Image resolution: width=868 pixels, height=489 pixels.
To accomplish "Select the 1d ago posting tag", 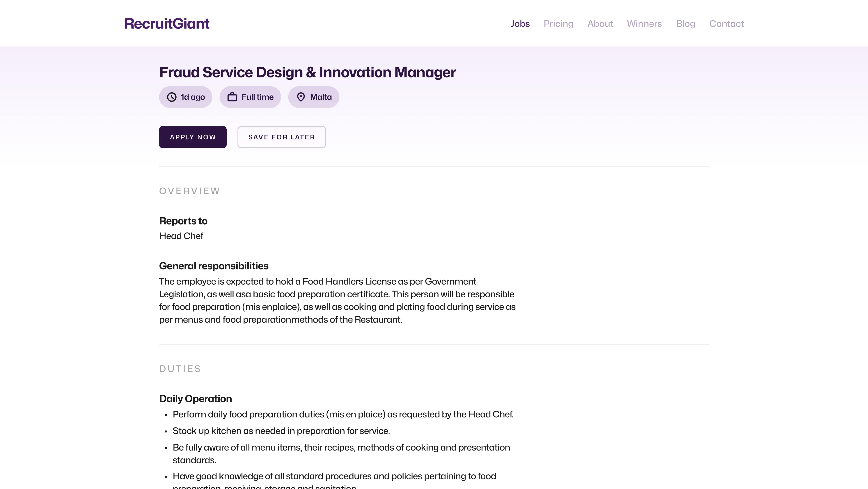I will coord(186,97).
